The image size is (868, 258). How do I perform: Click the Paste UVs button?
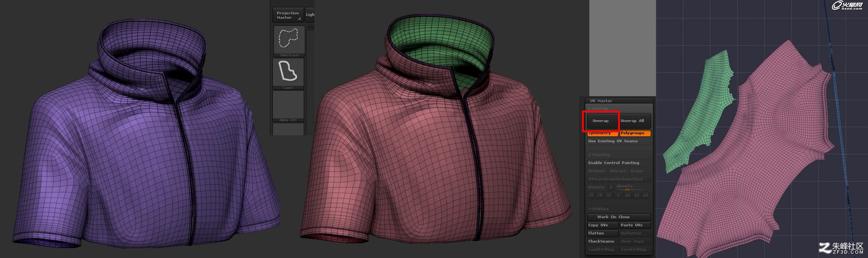635,225
